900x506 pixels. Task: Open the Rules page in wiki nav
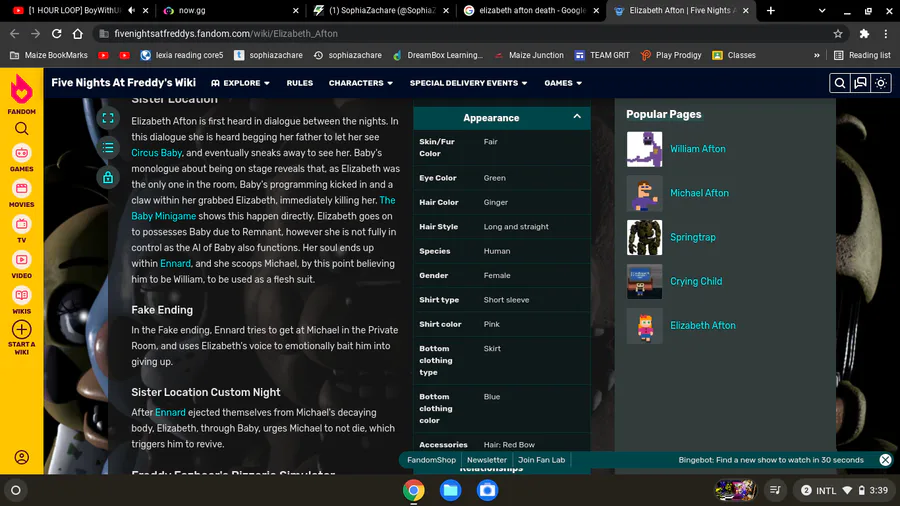[300, 83]
